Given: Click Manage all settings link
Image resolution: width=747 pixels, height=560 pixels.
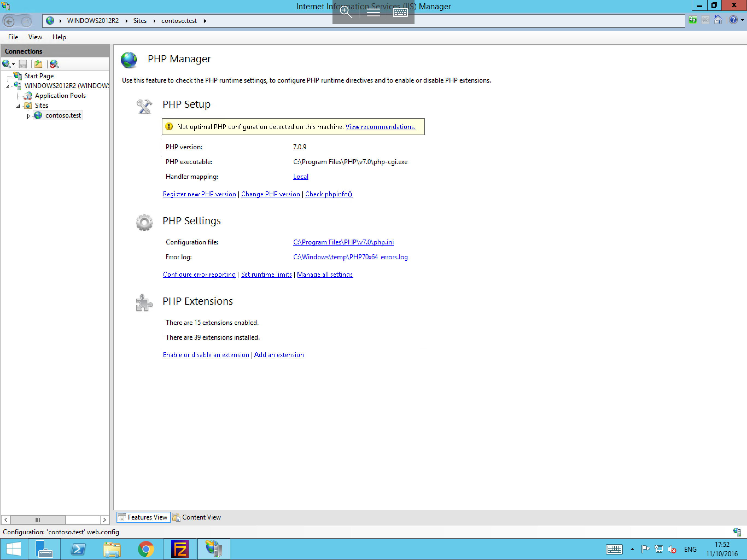Looking at the screenshot, I should click(x=325, y=274).
